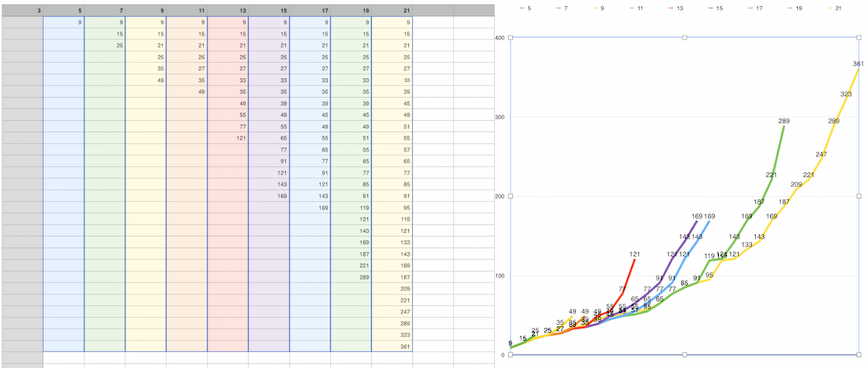This screenshot has width=868, height=368.
Task: Click 121 label atop the red line
Action: coord(634,254)
